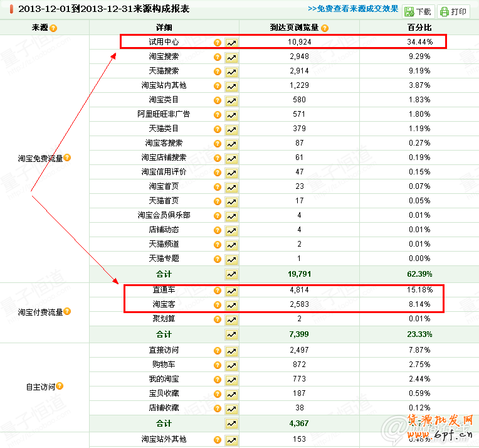Show help tip for 到达页浏览量 header

click(x=325, y=28)
